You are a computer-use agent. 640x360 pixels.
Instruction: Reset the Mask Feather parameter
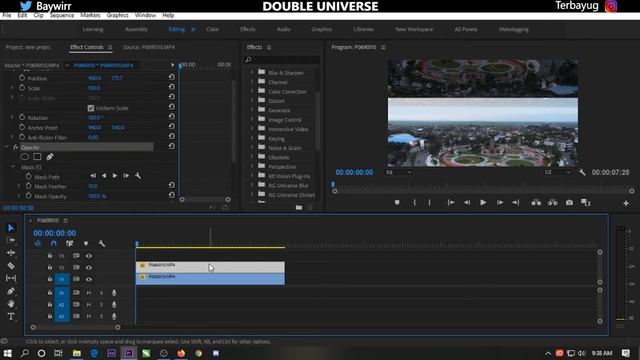click(172, 185)
